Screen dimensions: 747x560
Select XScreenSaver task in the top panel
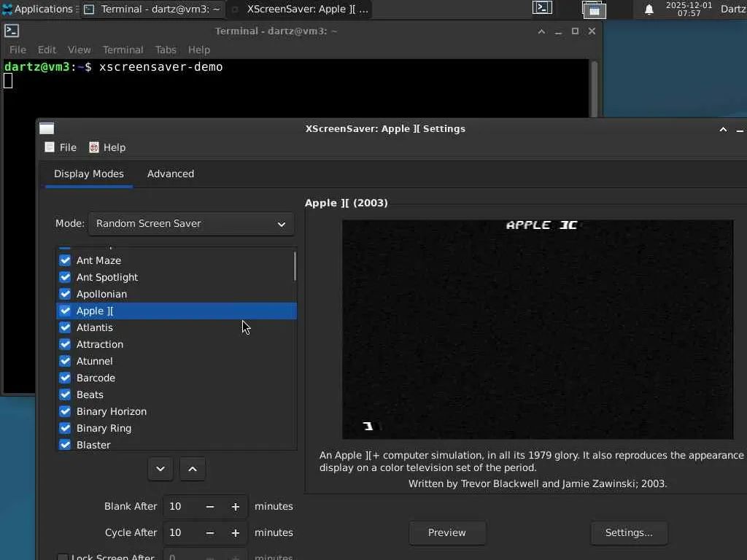coord(300,9)
